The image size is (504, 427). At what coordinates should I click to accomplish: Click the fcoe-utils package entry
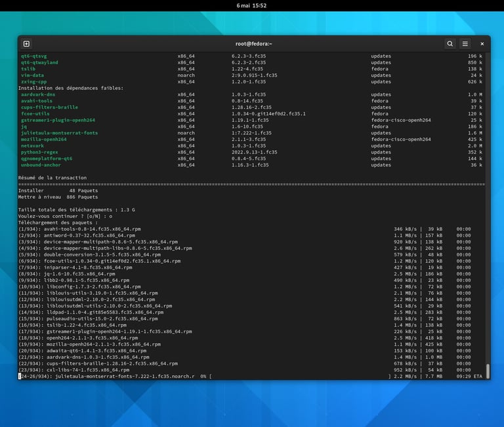(x=35, y=113)
